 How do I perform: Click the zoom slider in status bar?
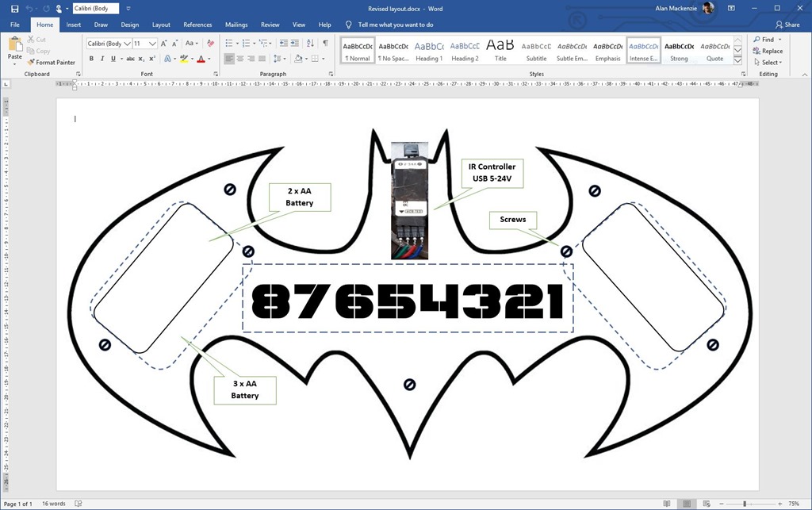pyautogui.click(x=744, y=504)
